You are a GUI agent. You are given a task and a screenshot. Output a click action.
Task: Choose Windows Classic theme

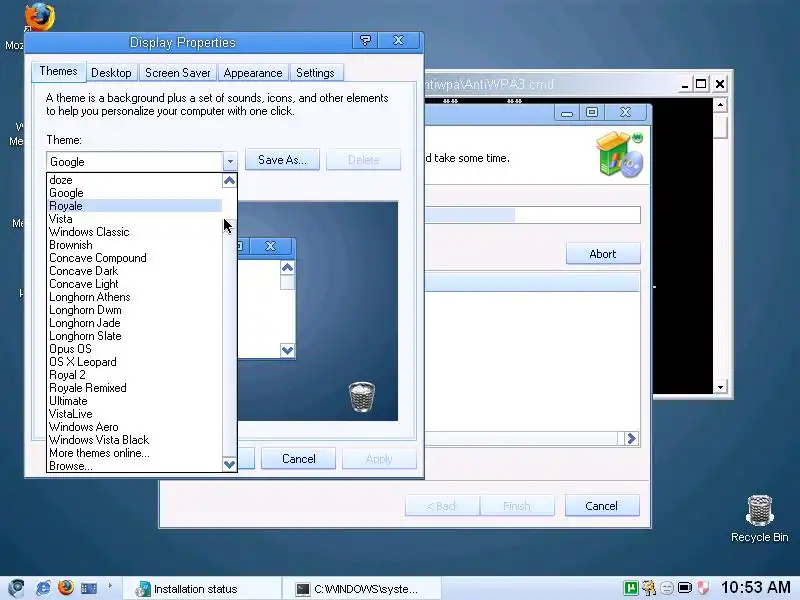tap(135, 232)
